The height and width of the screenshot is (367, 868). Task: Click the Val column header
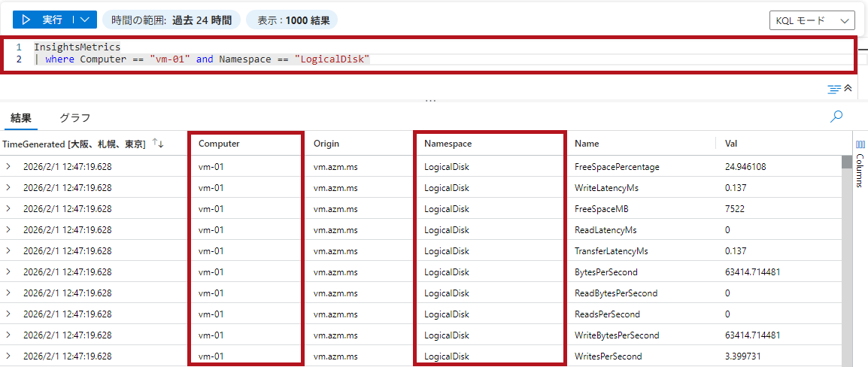(731, 143)
